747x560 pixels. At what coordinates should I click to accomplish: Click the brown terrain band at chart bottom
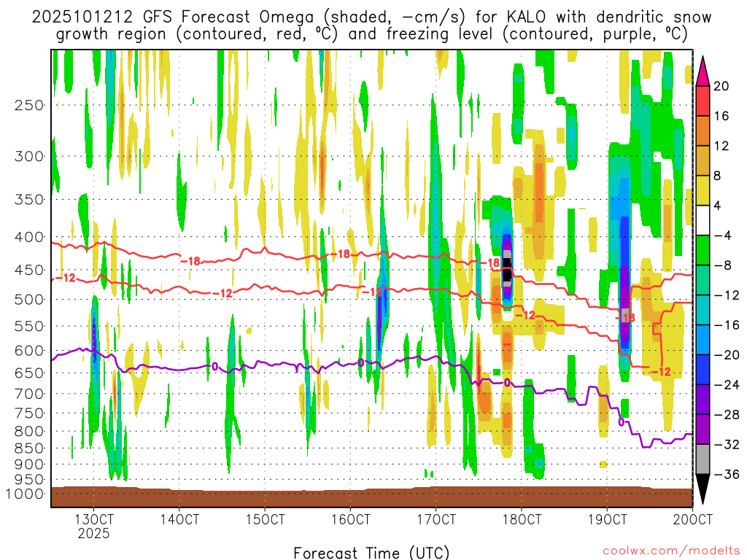pos(371,497)
